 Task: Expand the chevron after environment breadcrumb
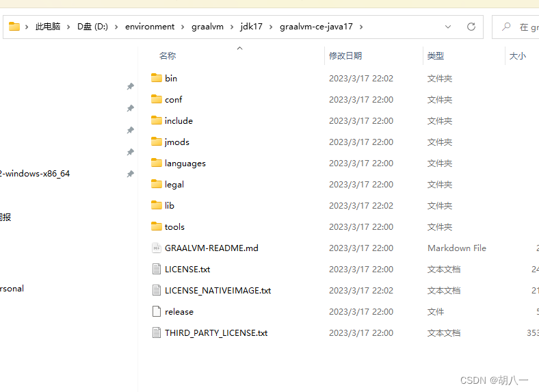[x=183, y=27]
